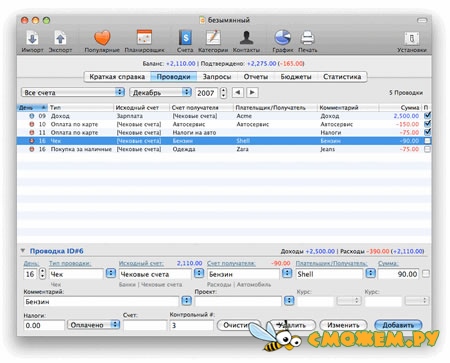Click status icon of Налоги на авто row
Image resolution: width=450 pixels, height=363 pixels.
32,133
